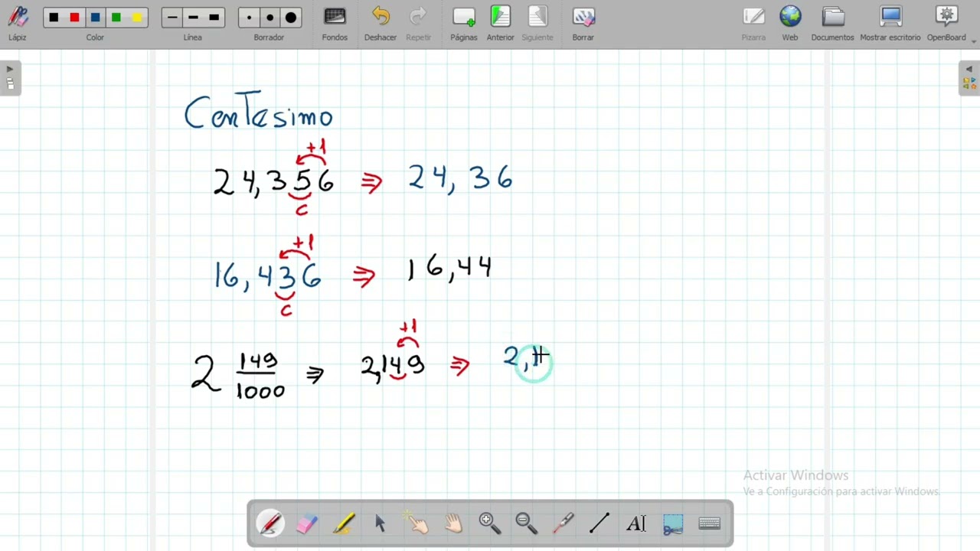Select the interact with items pointer
The height and width of the screenshot is (551, 980).
pyautogui.click(x=416, y=523)
